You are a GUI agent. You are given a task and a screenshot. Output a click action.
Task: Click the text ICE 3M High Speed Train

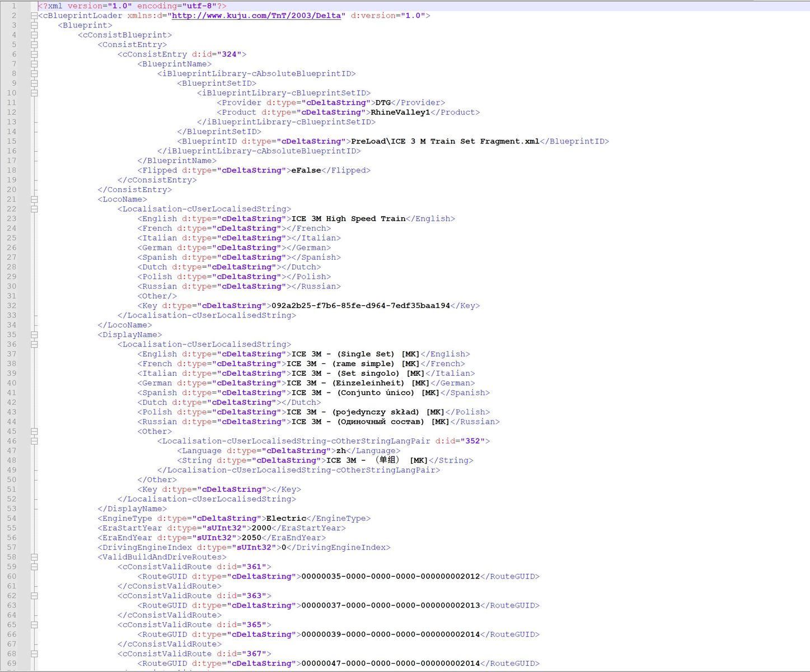pyautogui.click(x=349, y=218)
